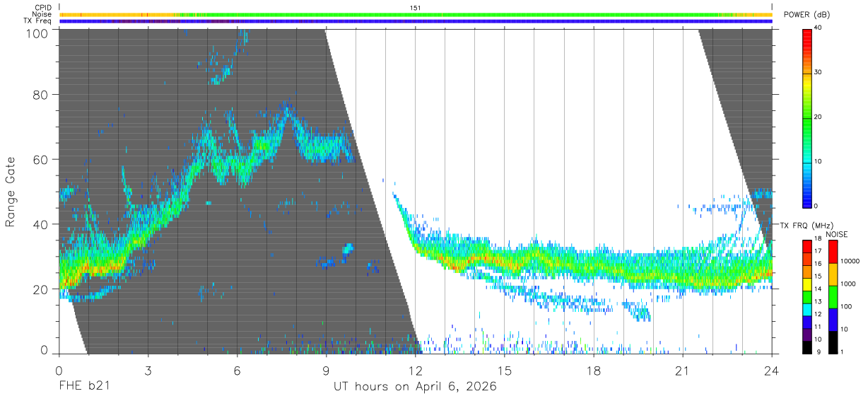Image resolution: width=868 pixels, height=401 pixels.
Task: Click y-axis tick label '80'
Action: 40,94
